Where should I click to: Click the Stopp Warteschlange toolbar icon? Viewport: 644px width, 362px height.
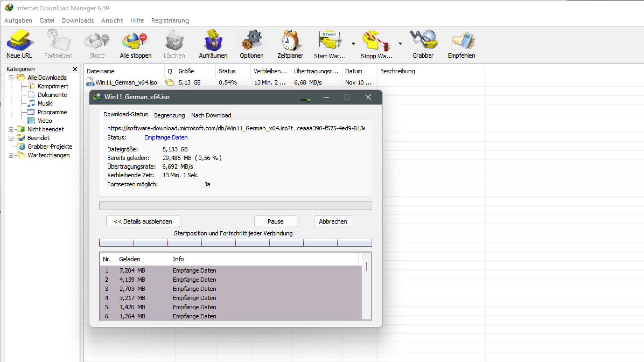tap(376, 44)
